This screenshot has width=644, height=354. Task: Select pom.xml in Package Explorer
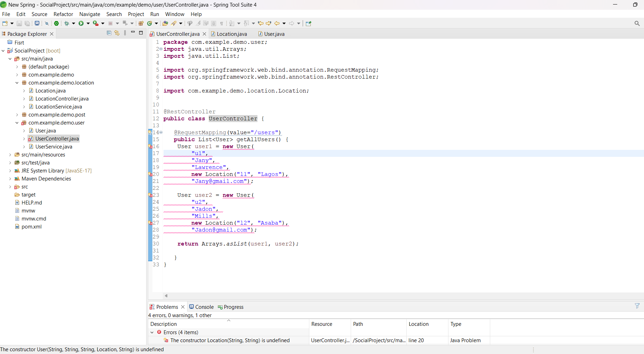coord(31,227)
